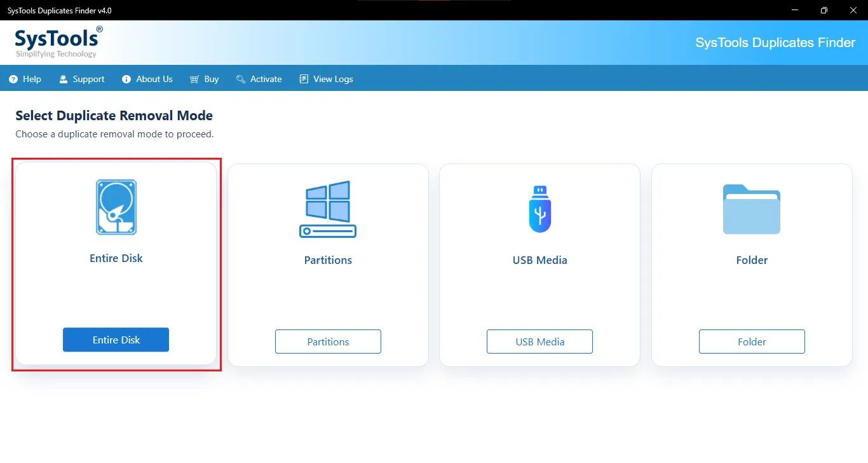868x463 pixels.
Task: Open the Activate menu item
Action: (259, 79)
